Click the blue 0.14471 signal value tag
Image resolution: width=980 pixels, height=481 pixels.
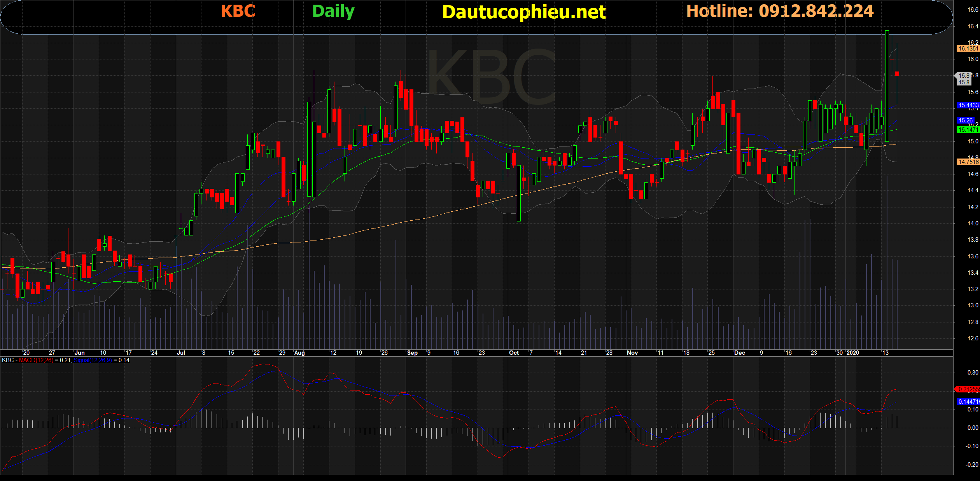(968, 401)
